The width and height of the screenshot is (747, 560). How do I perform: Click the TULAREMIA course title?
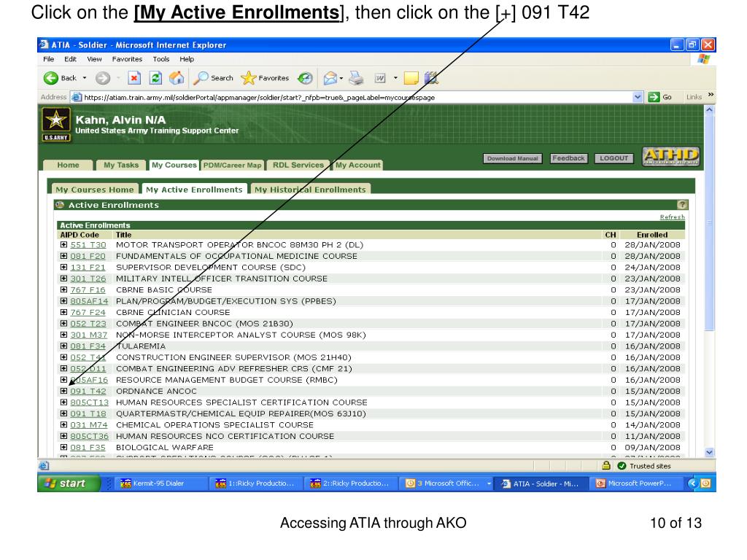click(141, 346)
